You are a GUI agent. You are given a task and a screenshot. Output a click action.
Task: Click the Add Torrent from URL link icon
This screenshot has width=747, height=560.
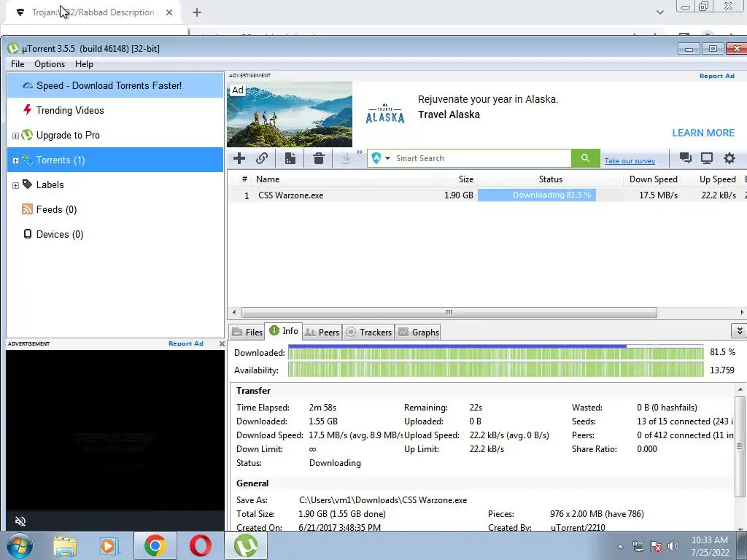[262, 158]
